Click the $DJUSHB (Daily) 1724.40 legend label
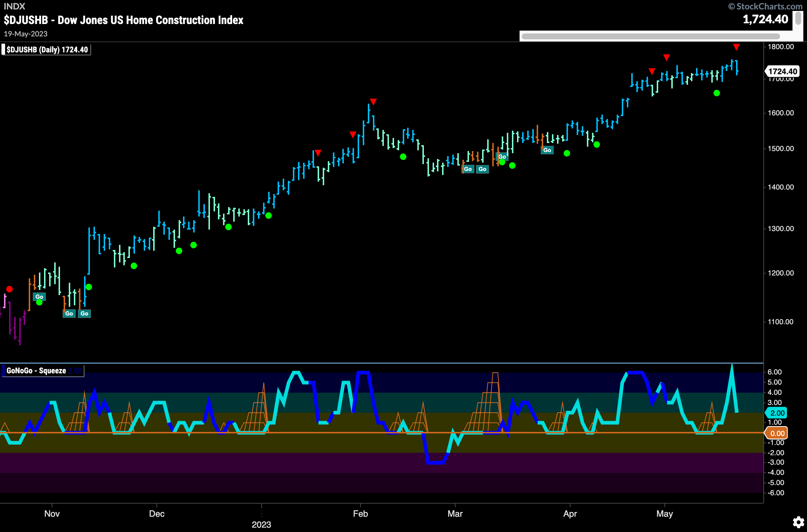Viewport: 807px width, 532px height. coord(47,49)
